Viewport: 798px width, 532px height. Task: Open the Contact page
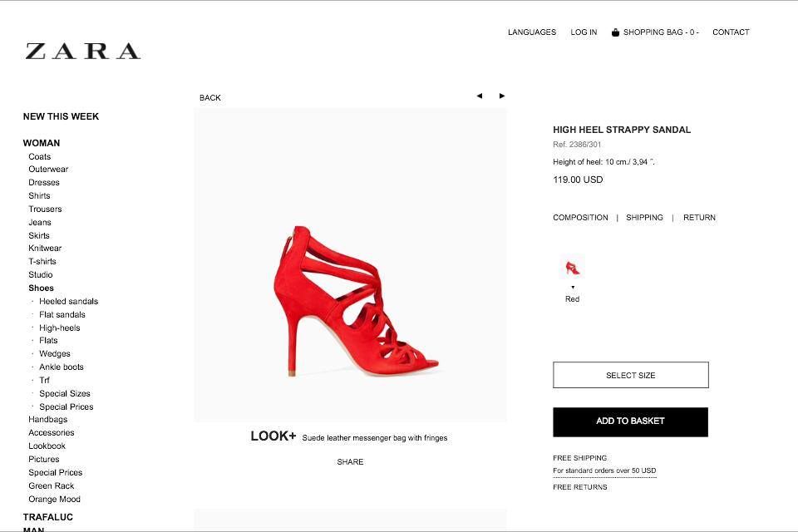click(x=731, y=32)
